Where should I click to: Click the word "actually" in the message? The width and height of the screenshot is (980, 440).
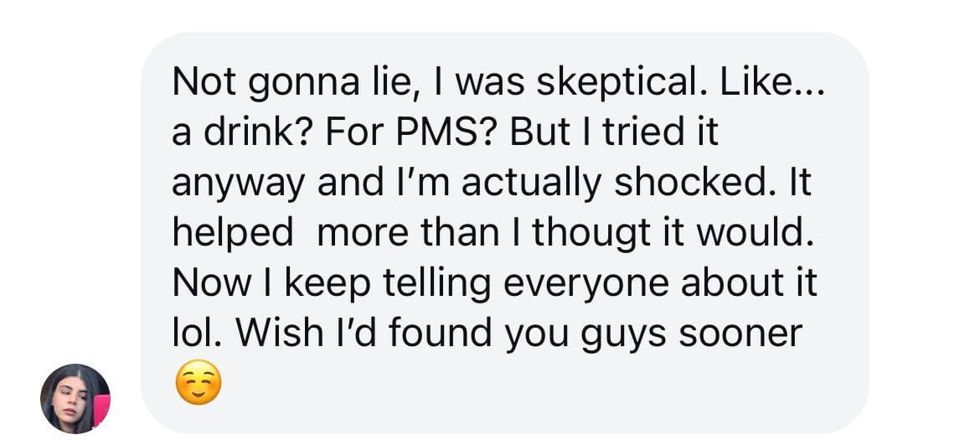point(532,184)
